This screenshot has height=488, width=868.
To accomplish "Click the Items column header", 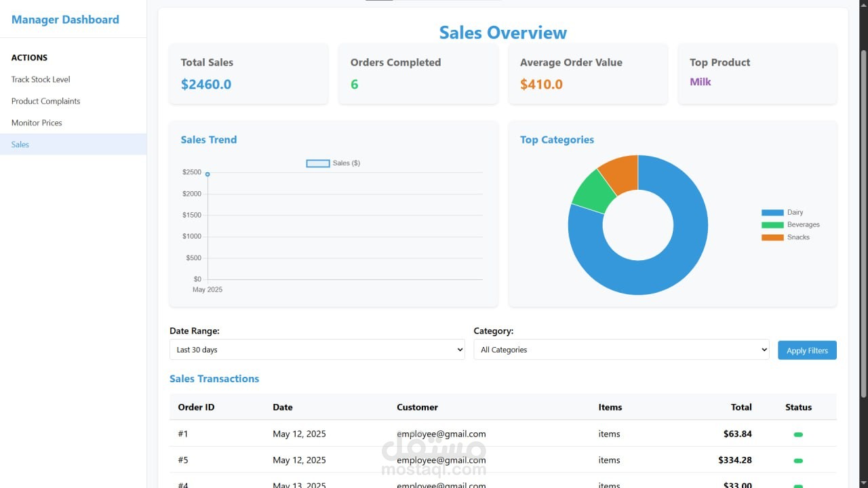I will coord(610,407).
